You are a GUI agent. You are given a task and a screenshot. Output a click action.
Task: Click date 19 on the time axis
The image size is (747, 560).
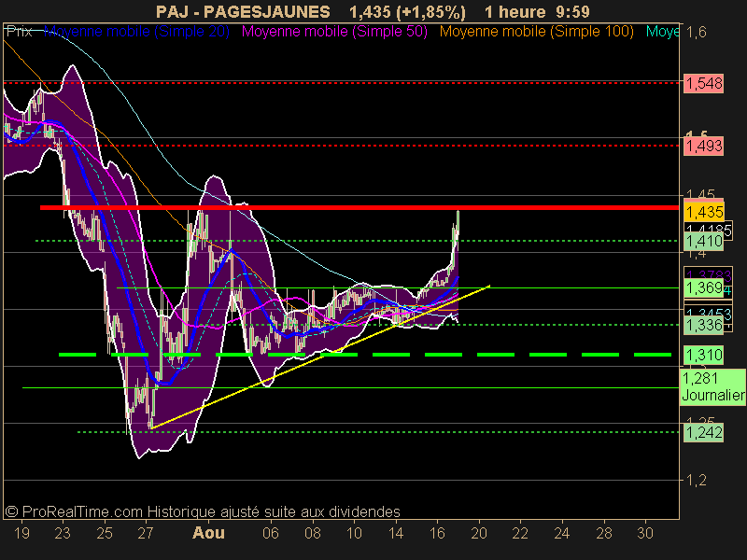click(21, 533)
